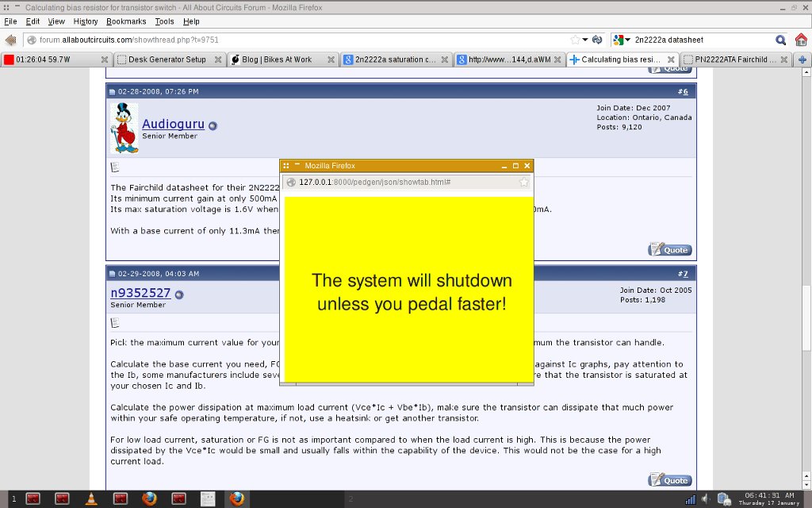Viewport: 812px width, 508px height.
Task: Open VLC from the taskbar
Action: pyautogui.click(x=91, y=498)
